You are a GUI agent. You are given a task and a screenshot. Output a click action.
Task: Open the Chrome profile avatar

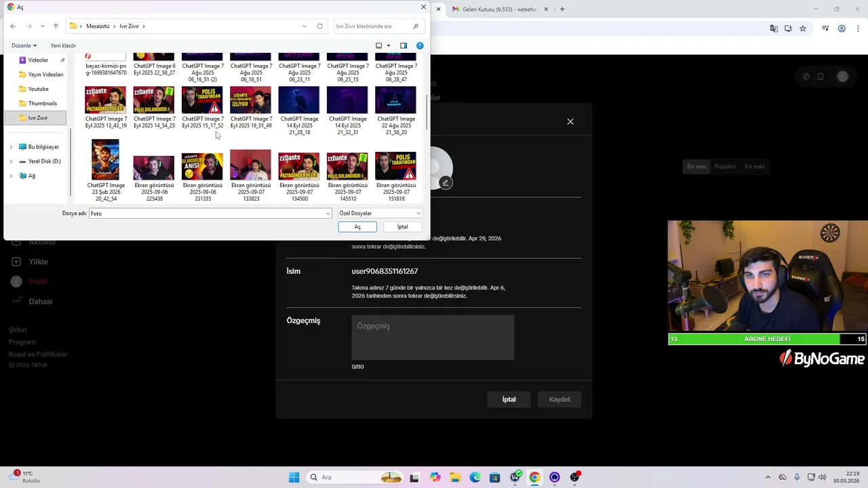click(x=842, y=28)
